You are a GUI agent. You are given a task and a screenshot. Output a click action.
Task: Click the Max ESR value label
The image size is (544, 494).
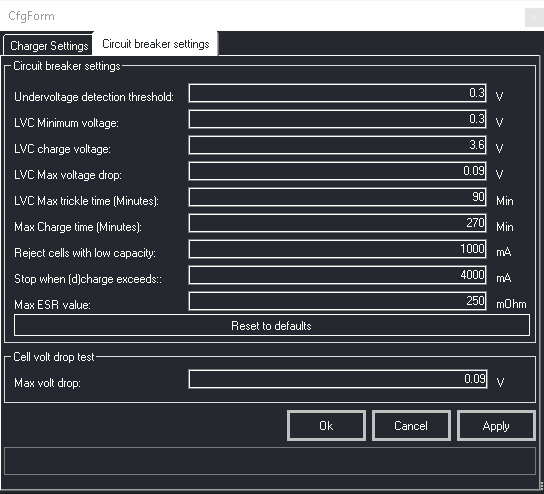[52, 305]
